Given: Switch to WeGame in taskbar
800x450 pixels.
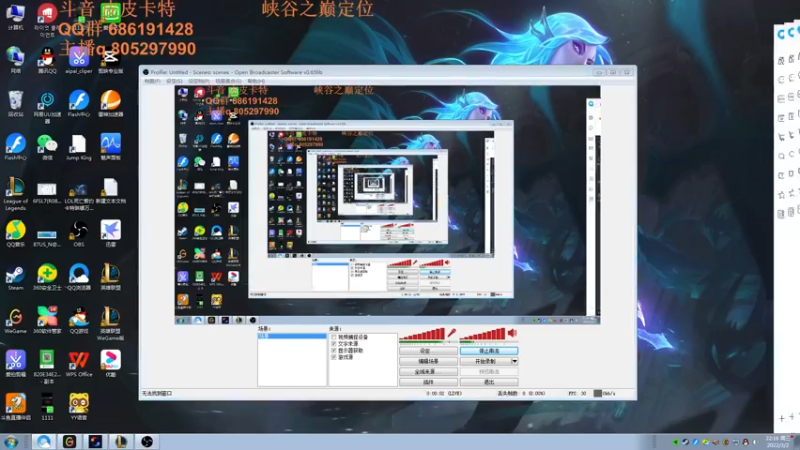Looking at the screenshot, I should [x=69, y=442].
